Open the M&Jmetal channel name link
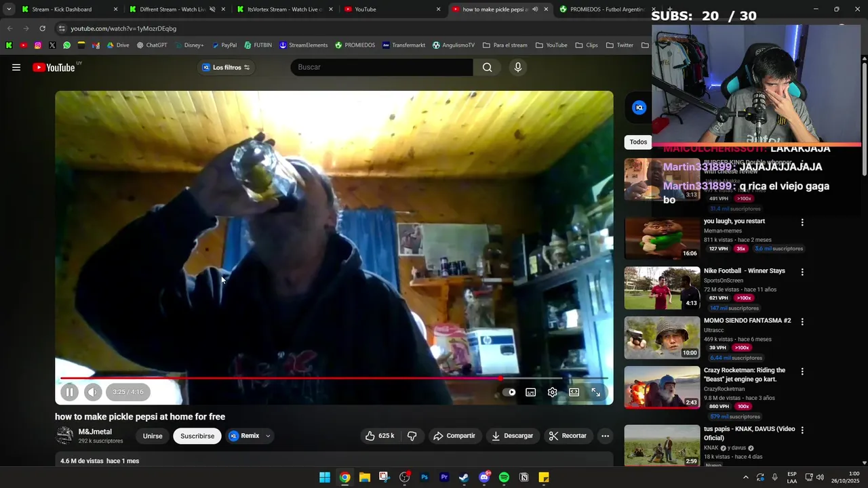The width and height of the screenshot is (868, 488). pyautogui.click(x=95, y=432)
